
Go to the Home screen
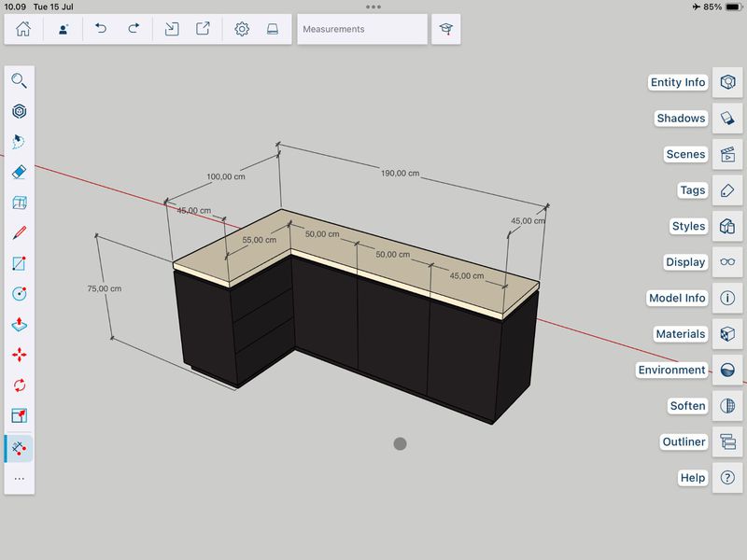[x=22, y=29]
